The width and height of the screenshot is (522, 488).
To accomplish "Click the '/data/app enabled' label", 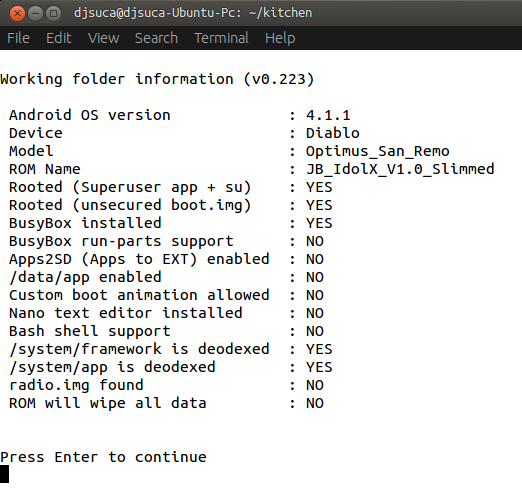I will [85, 277].
